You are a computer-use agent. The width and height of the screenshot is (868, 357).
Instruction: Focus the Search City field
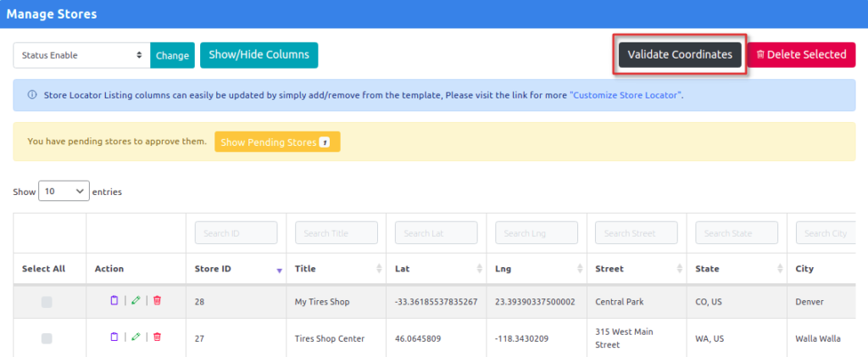(826, 233)
